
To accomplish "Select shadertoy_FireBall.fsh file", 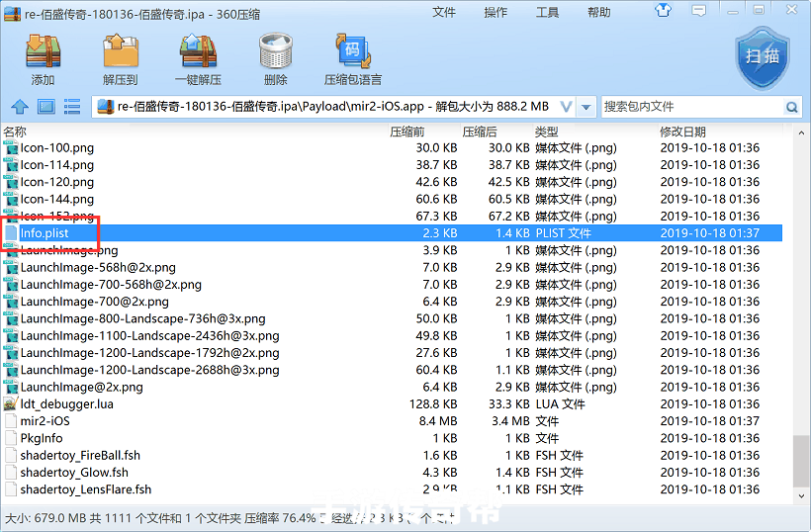I will click(80, 455).
